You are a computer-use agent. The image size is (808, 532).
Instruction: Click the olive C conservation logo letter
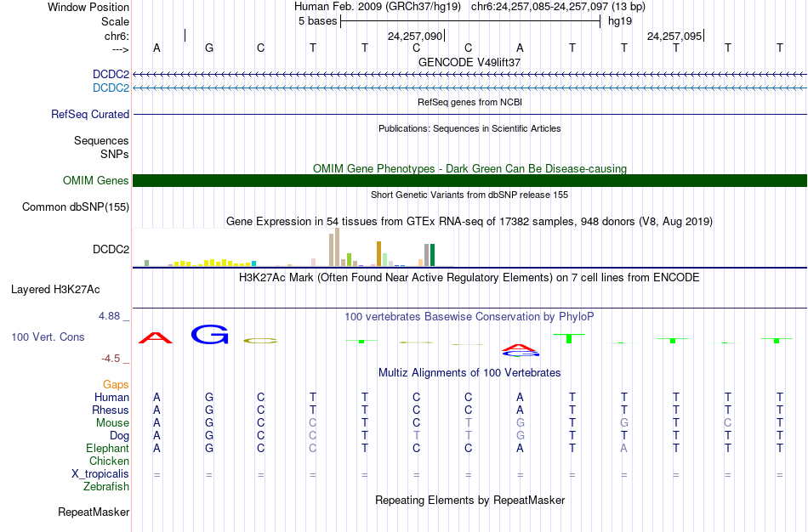pyautogui.click(x=260, y=341)
